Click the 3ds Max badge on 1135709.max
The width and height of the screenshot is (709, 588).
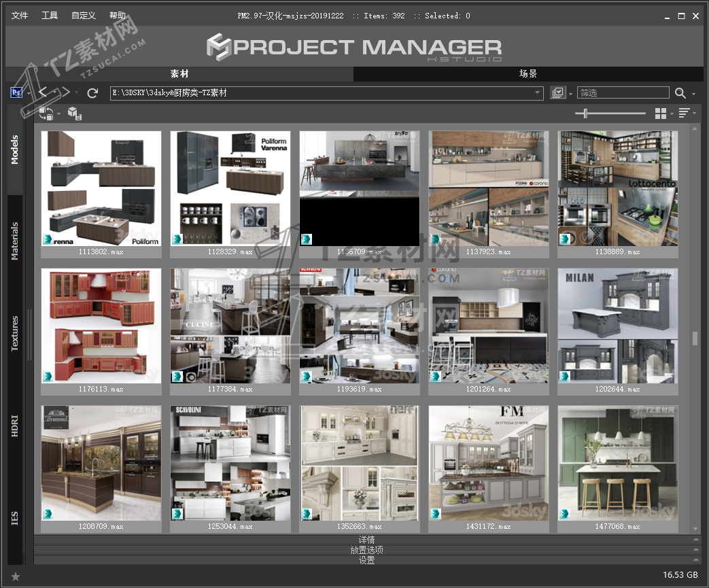[306, 239]
